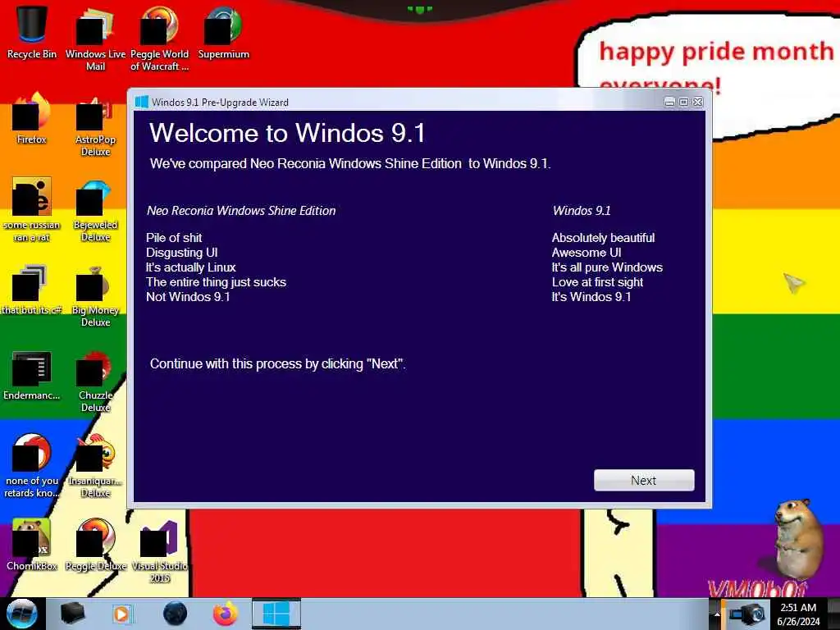Select the ChomikBox desktop icon

point(32,545)
